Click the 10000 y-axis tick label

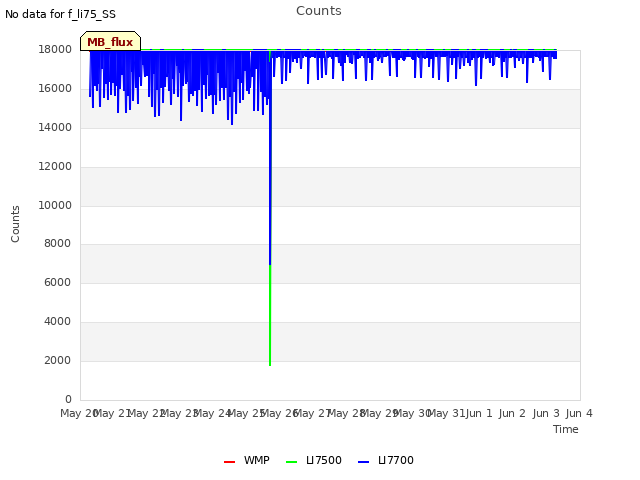tap(55, 205)
